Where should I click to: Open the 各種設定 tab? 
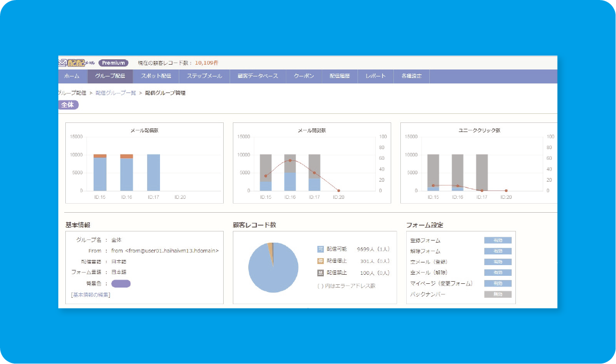point(412,76)
